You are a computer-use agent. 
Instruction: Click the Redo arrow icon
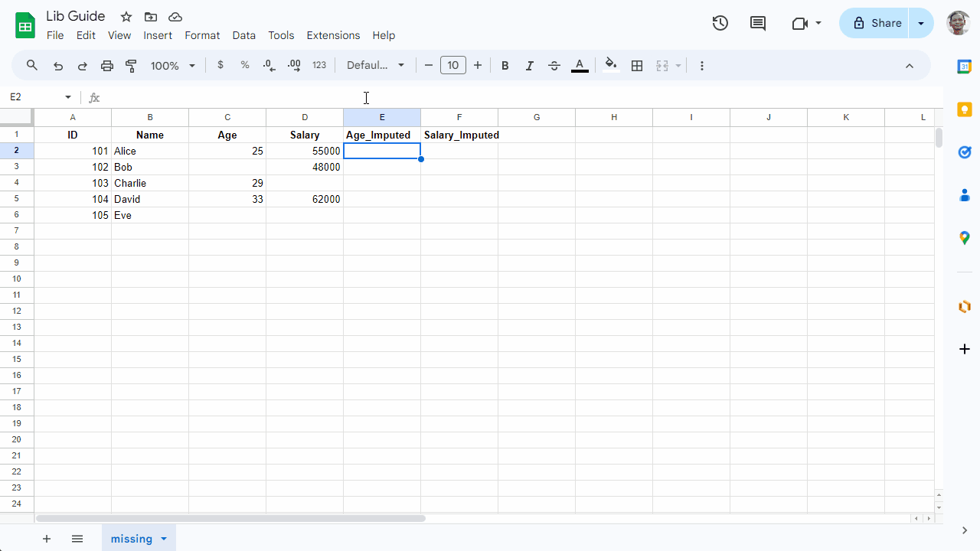point(83,66)
